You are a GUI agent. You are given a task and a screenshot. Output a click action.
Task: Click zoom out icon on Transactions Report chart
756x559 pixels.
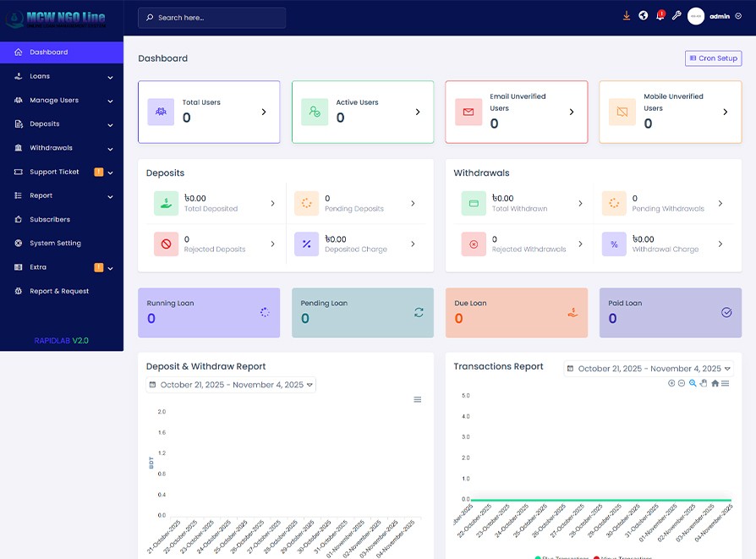[x=682, y=383]
